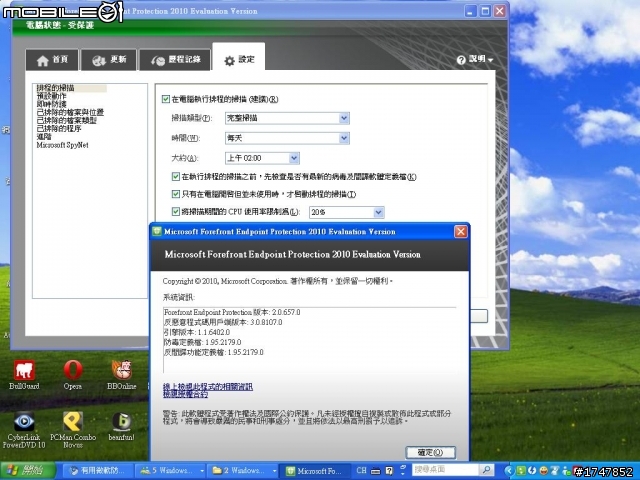Viewport: 640px width, 480px height.
Task: Click the search magnifier in taskbar desktop search
Action: tap(486, 470)
